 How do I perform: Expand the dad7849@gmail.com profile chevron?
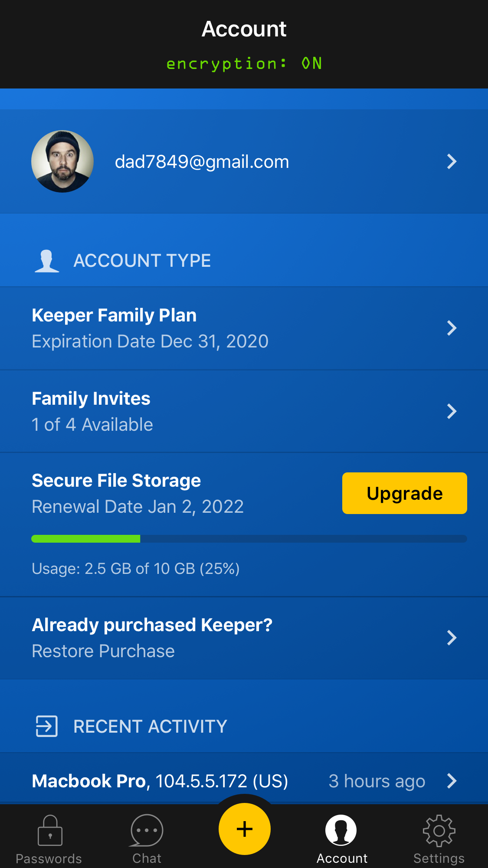click(x=452, y=161)
